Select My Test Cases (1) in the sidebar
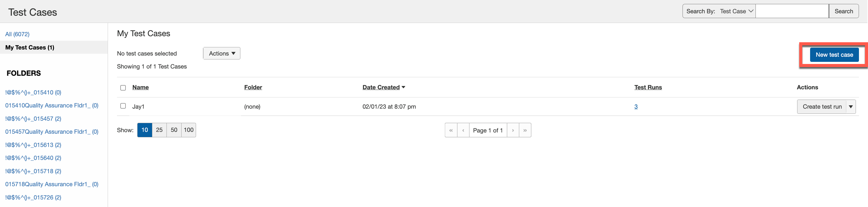 coord(30,48)
